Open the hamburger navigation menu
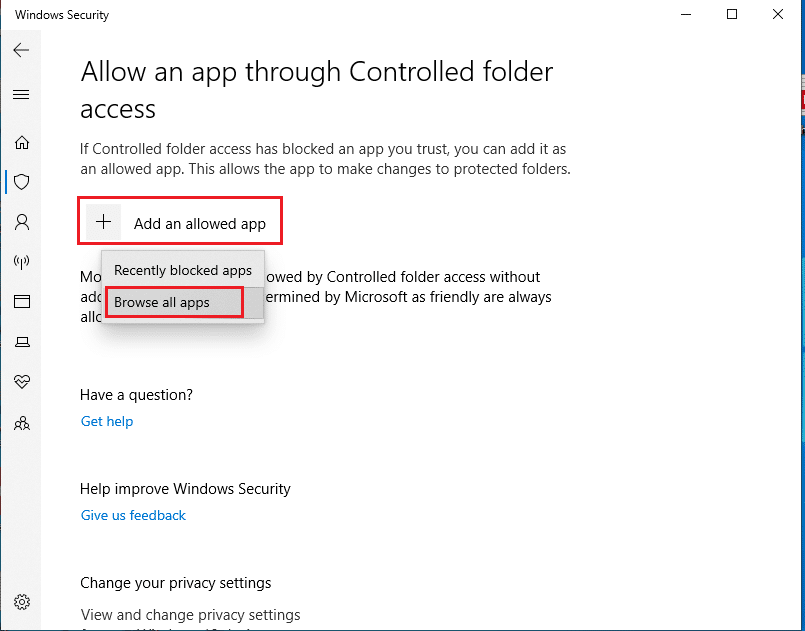Image resolution: width=805 pixels, height=631 pixels. pyautogui.click(x=21, y=94)
